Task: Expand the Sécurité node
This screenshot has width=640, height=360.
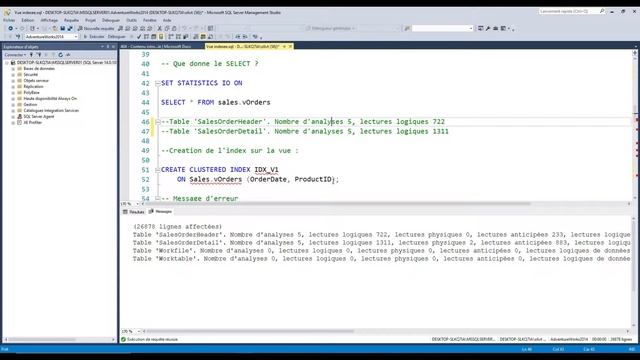Action: tap(13, 75)
